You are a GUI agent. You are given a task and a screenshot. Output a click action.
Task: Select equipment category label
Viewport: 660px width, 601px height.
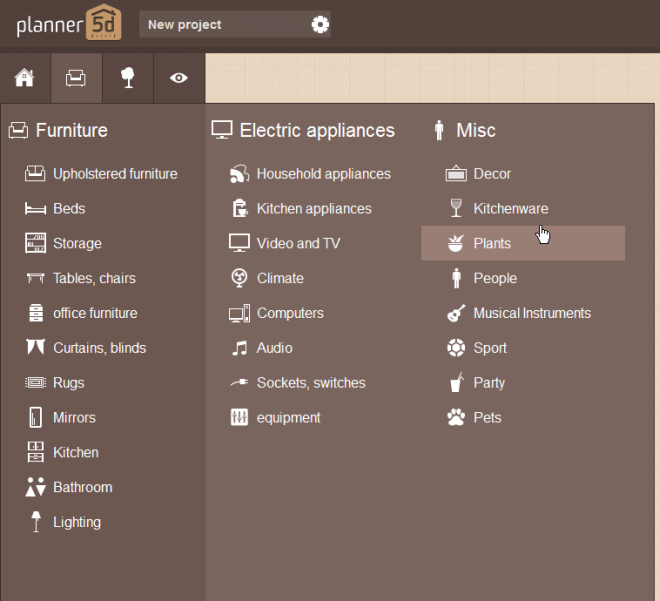click(x=289, y=418)
